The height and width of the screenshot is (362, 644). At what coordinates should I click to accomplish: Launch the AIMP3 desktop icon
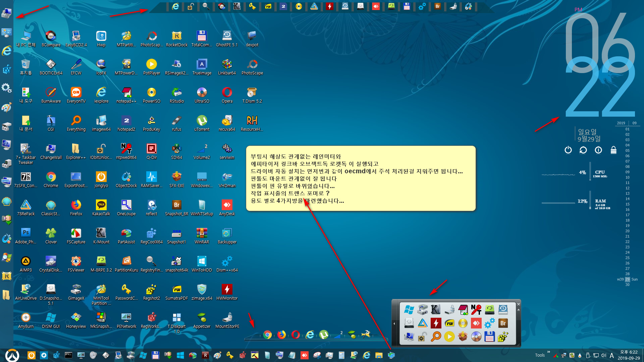(x=26, y=264)
